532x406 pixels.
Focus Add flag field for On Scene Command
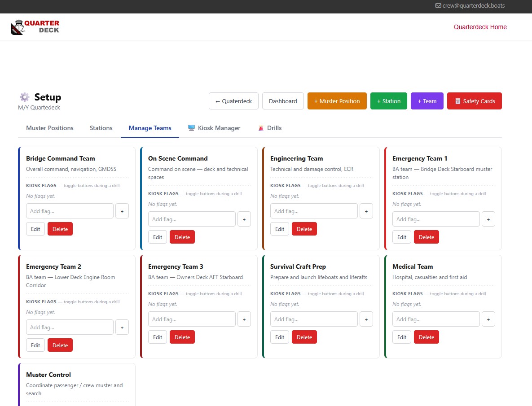(192, 219)
